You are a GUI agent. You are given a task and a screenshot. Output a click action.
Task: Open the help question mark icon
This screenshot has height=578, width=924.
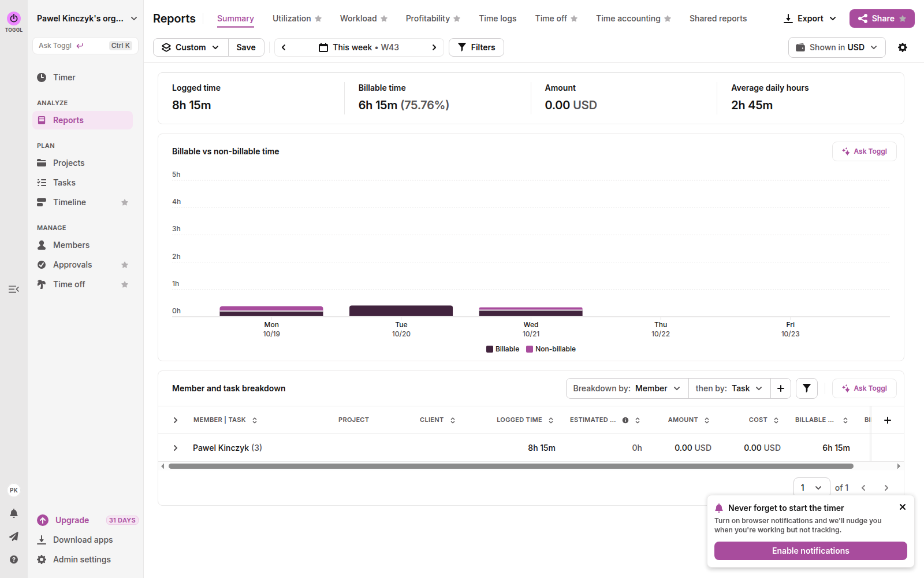point(14,560)
